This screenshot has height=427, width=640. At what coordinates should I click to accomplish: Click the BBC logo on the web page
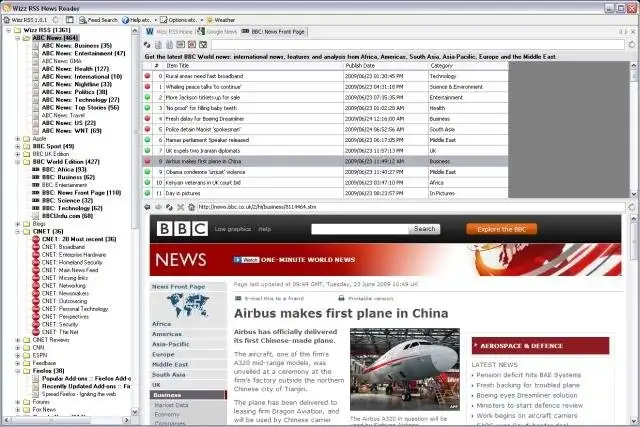(182, 229)
